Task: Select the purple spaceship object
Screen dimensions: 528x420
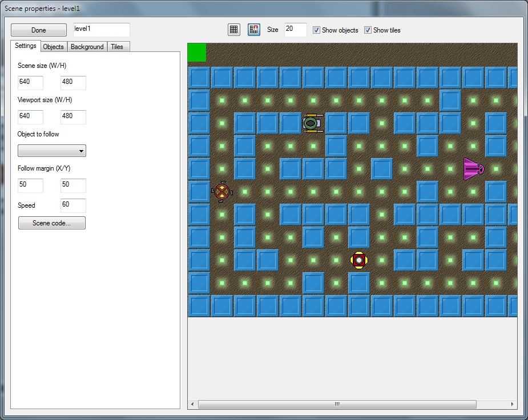Action: (x=472, y=169)
